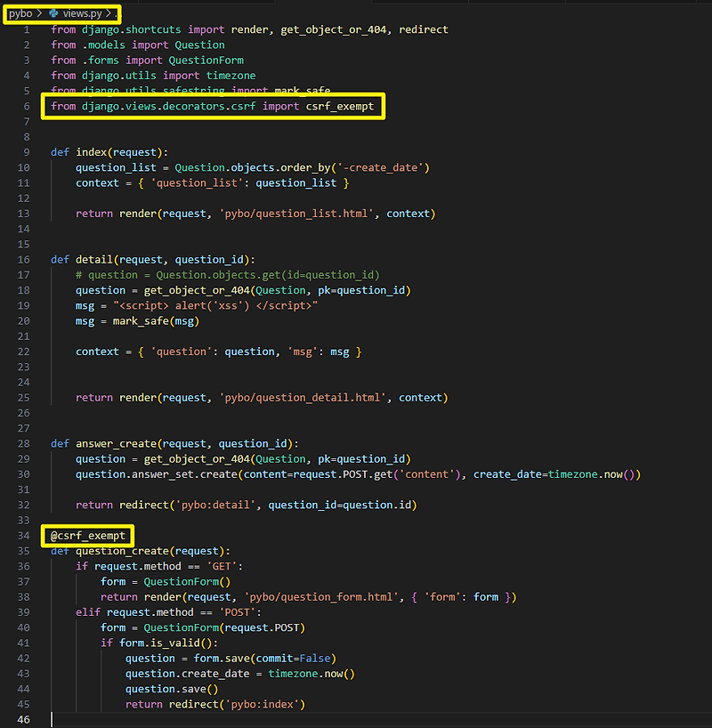The image size is (712, 728).
Task: Click the '-create_date' string on line 10
Action: pyautogui.click(x=380, y=167)
